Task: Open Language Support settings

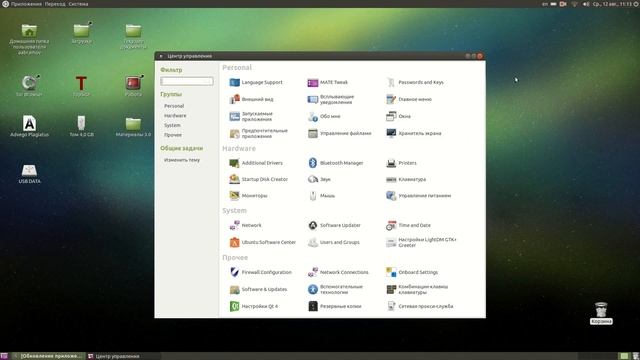Action: pyautogui.click(x=256, y=82)
